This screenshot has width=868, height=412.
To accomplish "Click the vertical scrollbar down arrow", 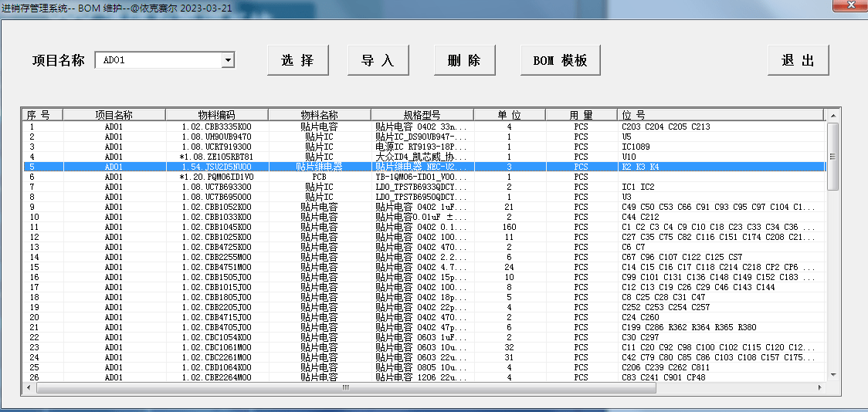I will (832, 375).
